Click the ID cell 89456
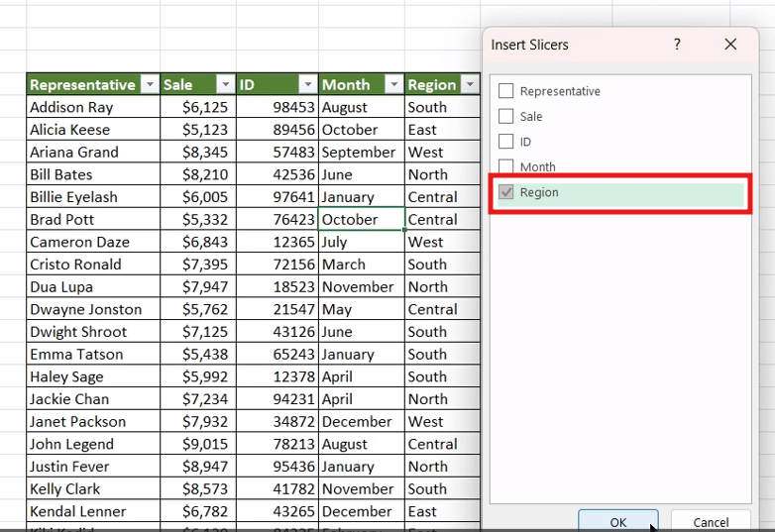This screenshot has width=775, height=532. pyautogui.click(x=277, y=129)
